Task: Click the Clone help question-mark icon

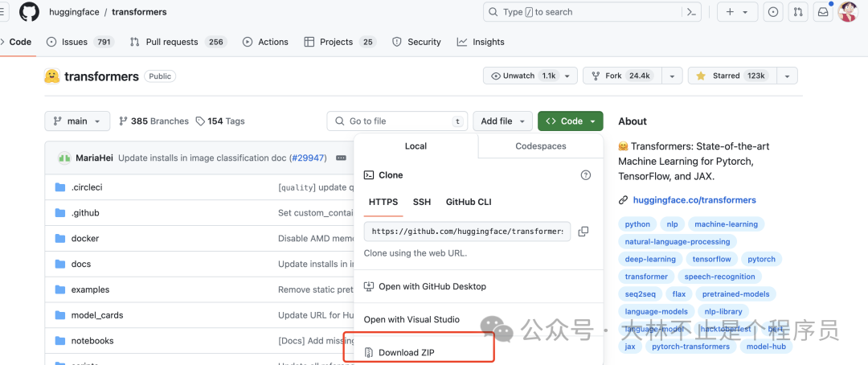Action: (x=586, y=175)
